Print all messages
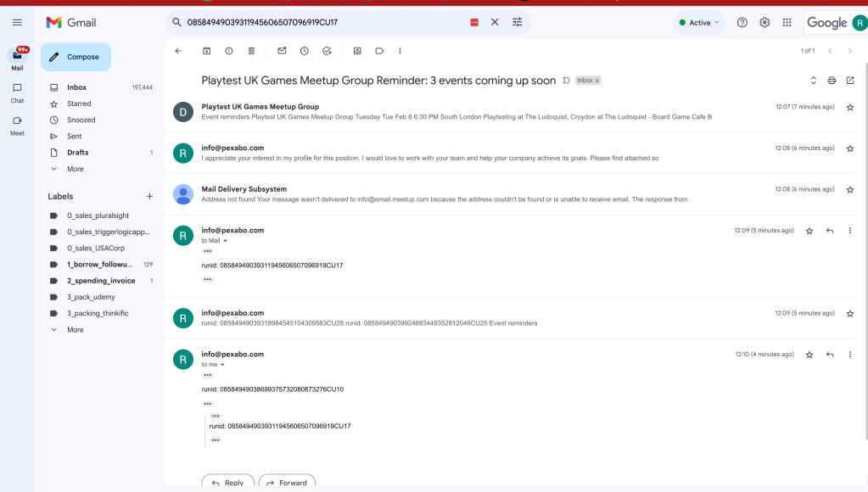868x492 pixels. pyautogui.click(x=832, y=81)
